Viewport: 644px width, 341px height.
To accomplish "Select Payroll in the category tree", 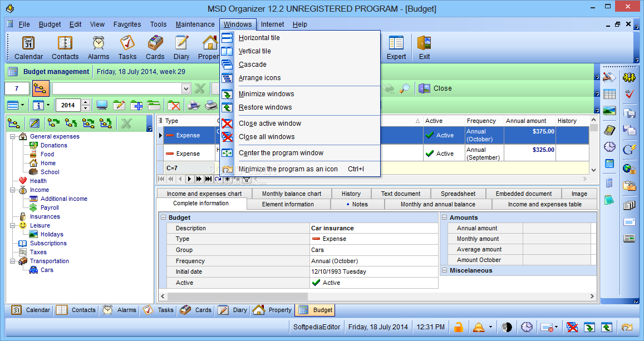I will tap(50, 207).
